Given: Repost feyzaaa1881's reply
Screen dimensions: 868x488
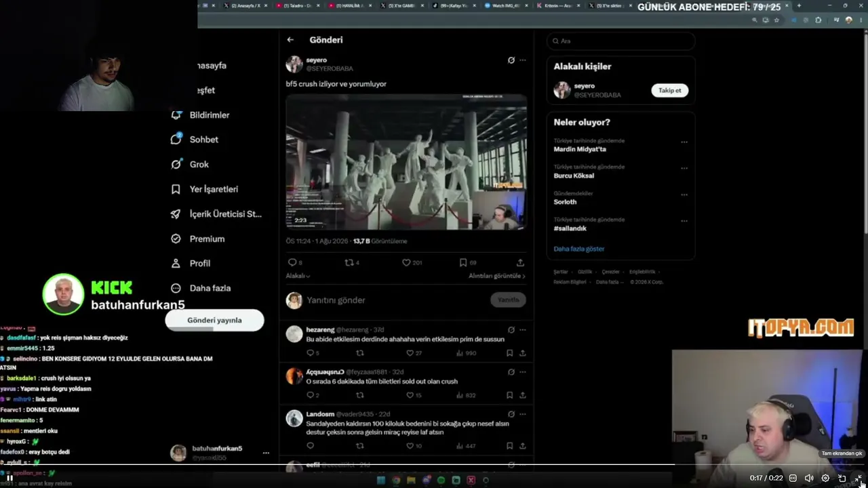Looking at the screenshot, I should 360,395.
